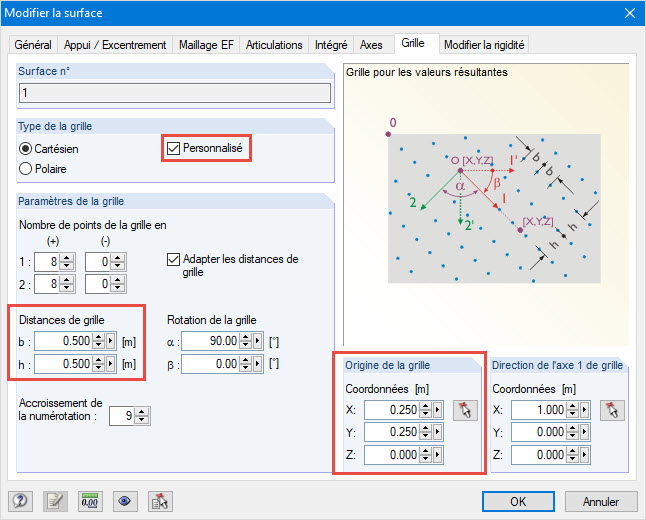
Task: Click the Surface n° input field
Action: [175, 93]
